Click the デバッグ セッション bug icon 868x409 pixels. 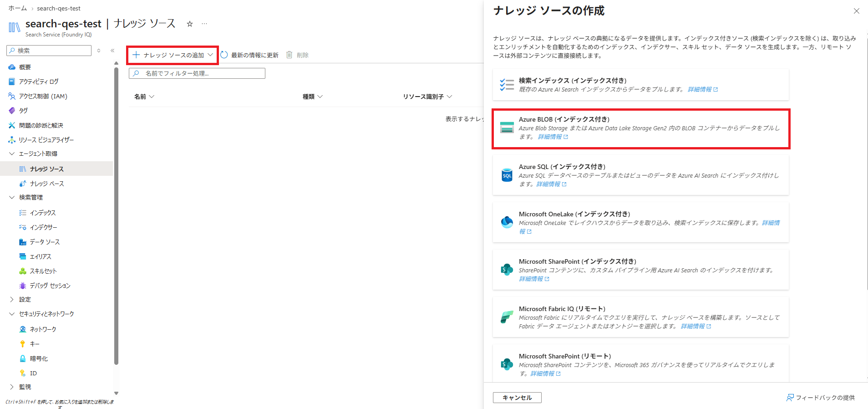pos(23,286)
